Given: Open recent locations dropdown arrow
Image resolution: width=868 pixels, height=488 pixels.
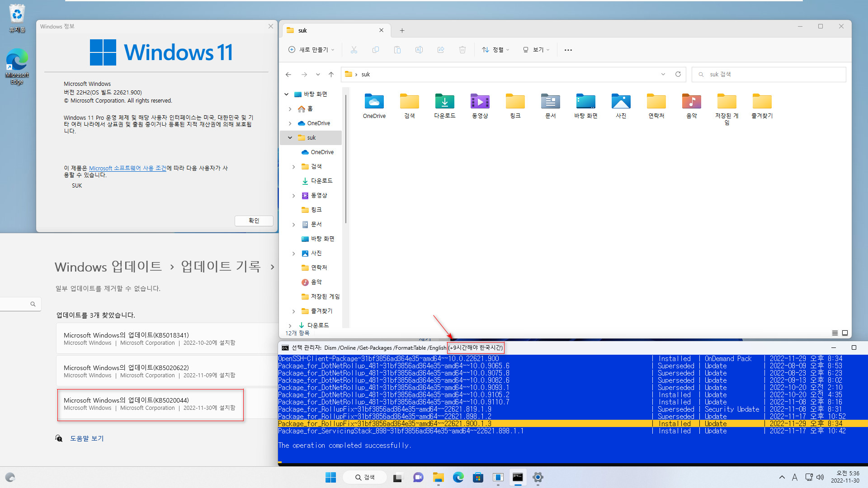Looking at the screenshot, I should 318,75.
